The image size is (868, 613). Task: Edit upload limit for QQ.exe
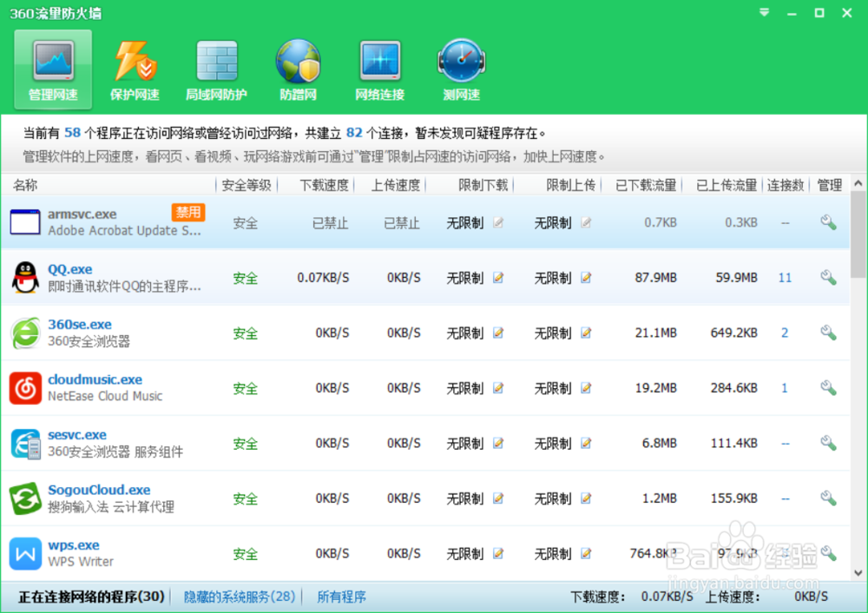[586, 278]
